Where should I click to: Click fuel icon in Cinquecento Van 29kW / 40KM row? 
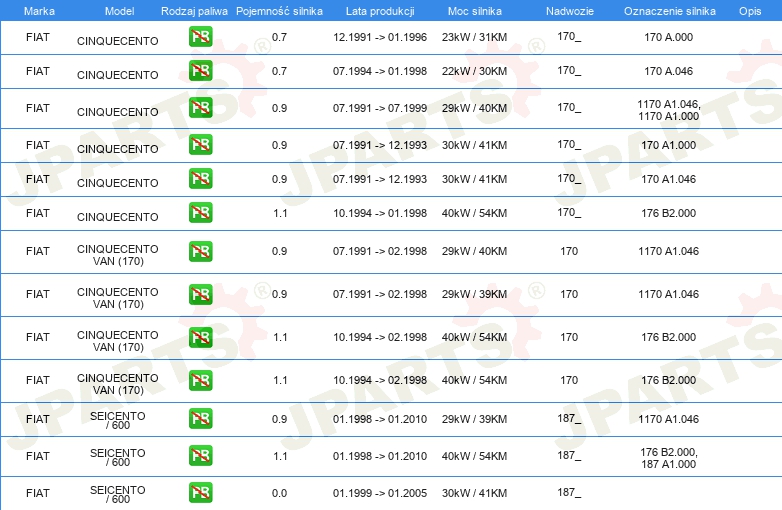(200, 251)
